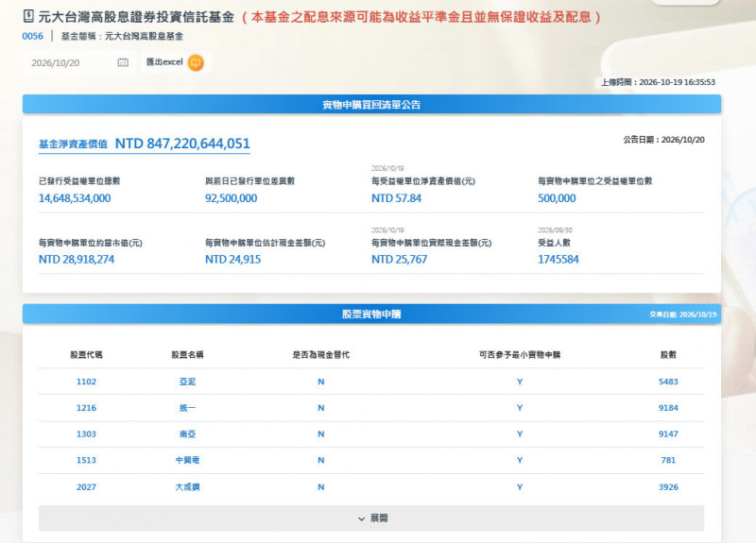
Task: Click market value NTD 28,918,274
Action: pyautogui.click(x=77, y=259)
